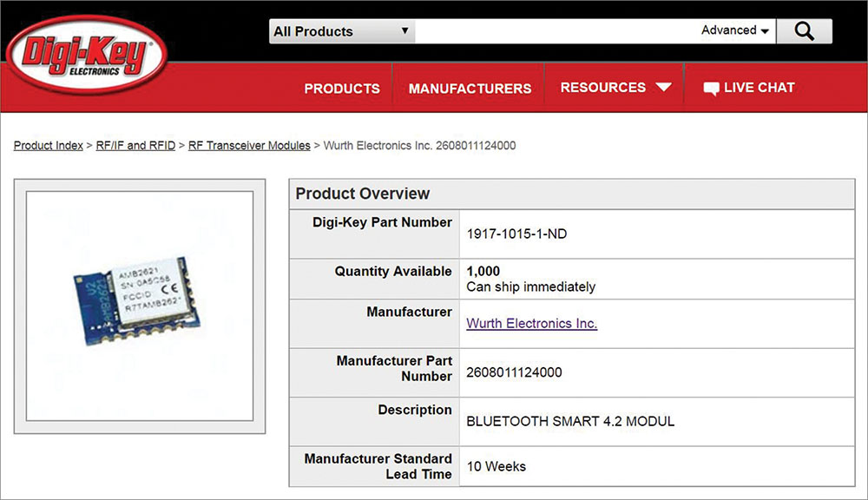Click the Bluetooth Smart 4.2 description text
This screenshot has width=868, height=500.
click(x=570, y=421)
